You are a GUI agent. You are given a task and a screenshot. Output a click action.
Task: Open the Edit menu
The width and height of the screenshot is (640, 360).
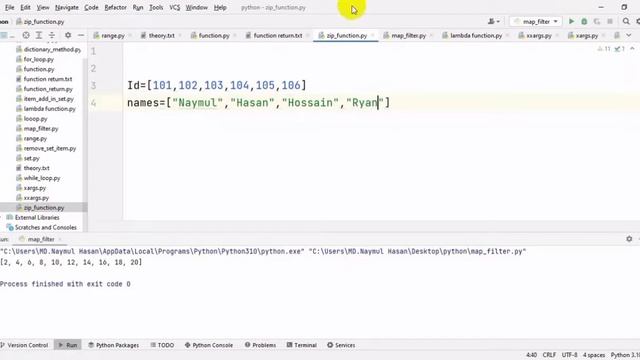click(x=25, y=7)
